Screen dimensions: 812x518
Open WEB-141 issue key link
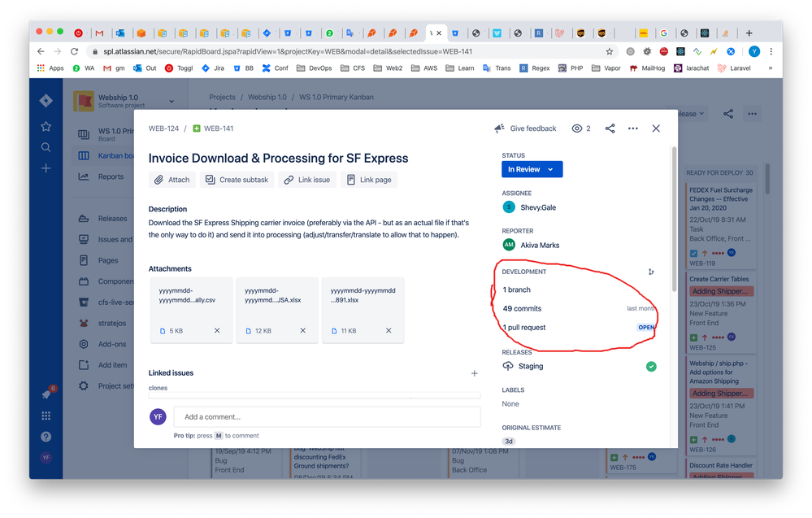(x=219, y=128)
